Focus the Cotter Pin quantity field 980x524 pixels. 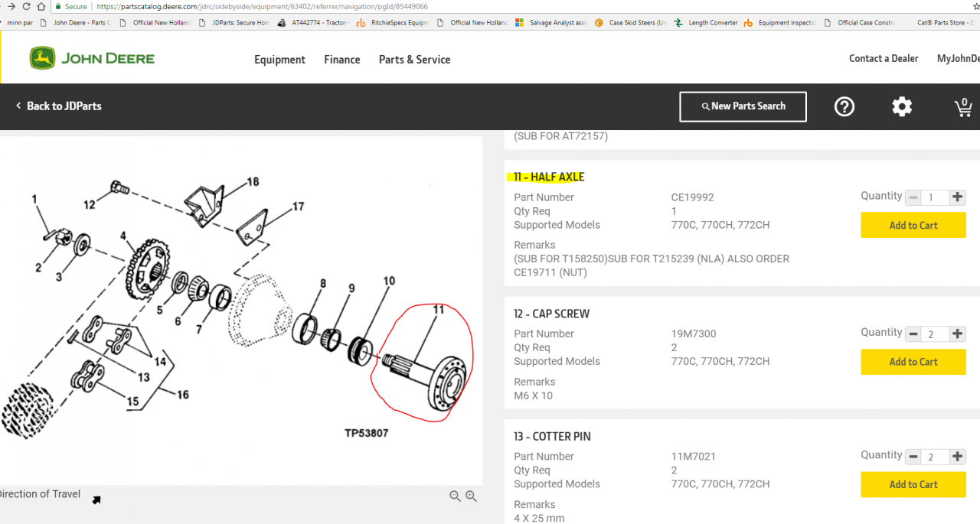tap(935, 457)
